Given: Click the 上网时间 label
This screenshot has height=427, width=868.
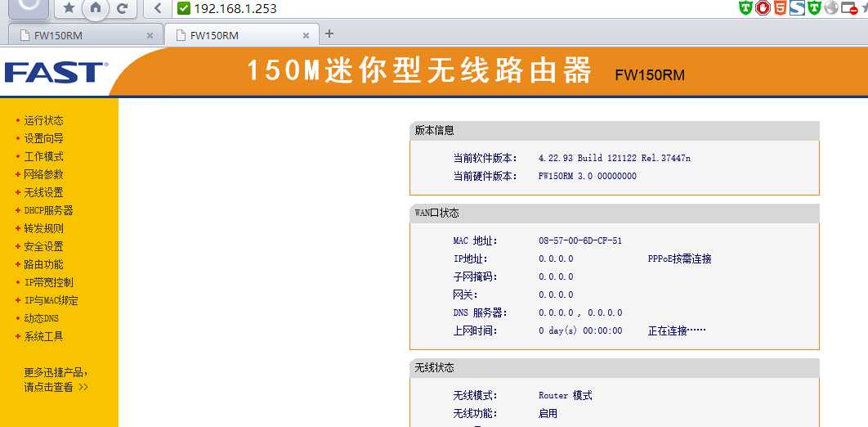Looking at the screenshot, I should point(475,330).
